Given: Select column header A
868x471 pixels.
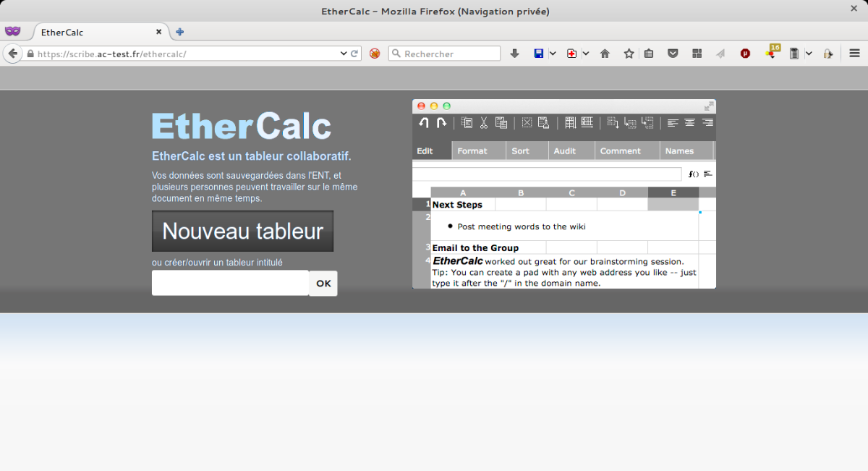Looking at the screenshot, I should click(x=463, y=192).
